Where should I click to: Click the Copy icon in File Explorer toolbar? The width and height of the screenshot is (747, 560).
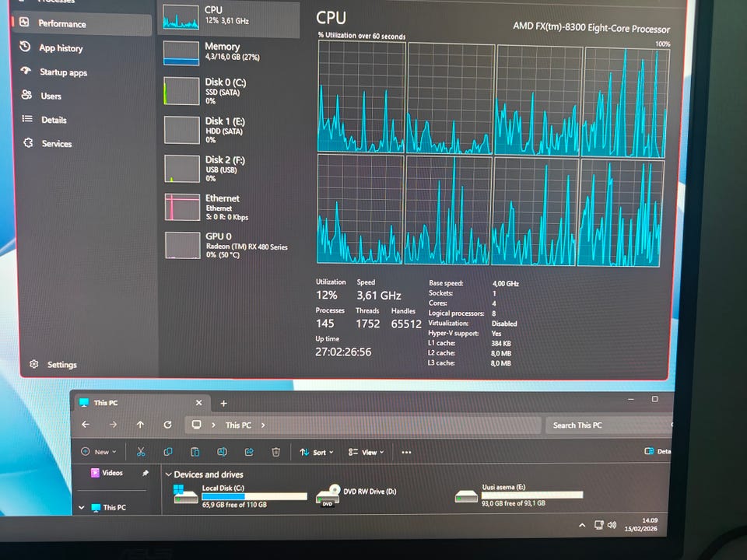point(168,451)
